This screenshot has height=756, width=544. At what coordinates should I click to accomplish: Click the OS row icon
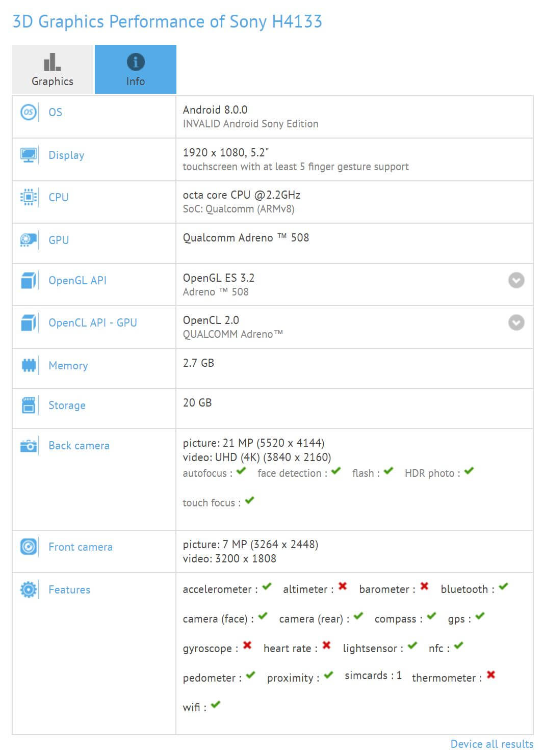coord(29,112)
